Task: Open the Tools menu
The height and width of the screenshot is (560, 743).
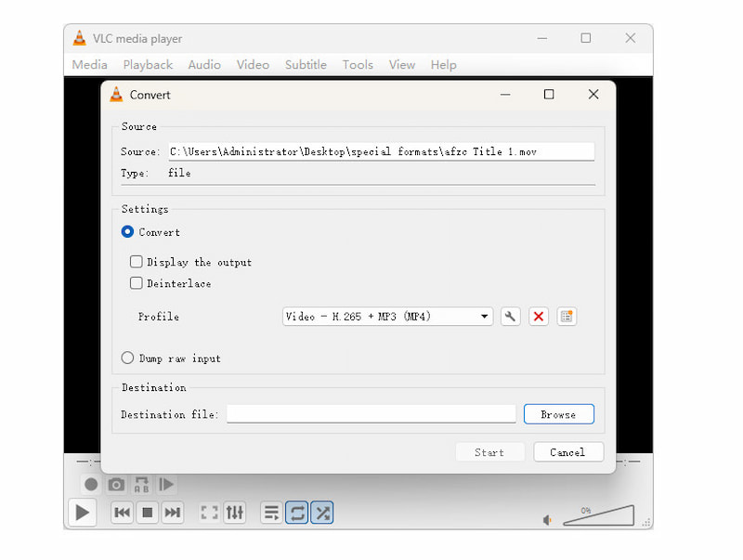Action: coord(358,64)
